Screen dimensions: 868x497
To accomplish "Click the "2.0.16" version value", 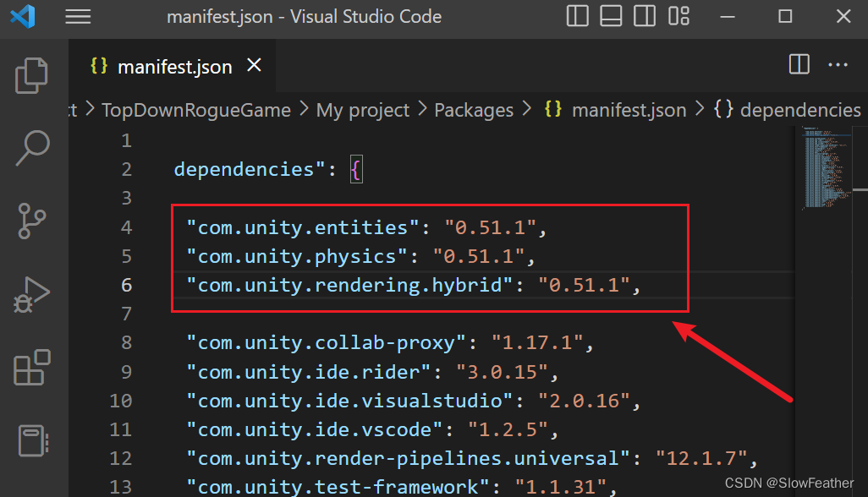I will (x=584, y=401).
